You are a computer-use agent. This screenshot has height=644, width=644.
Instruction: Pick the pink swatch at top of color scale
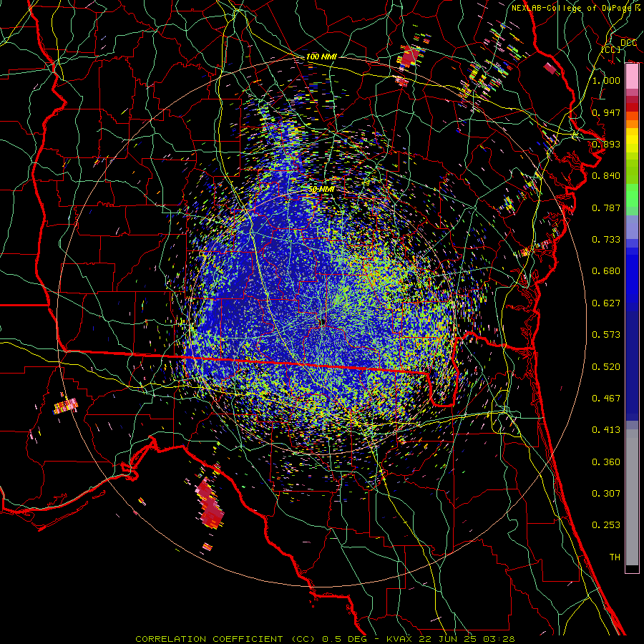pos(632,77)
